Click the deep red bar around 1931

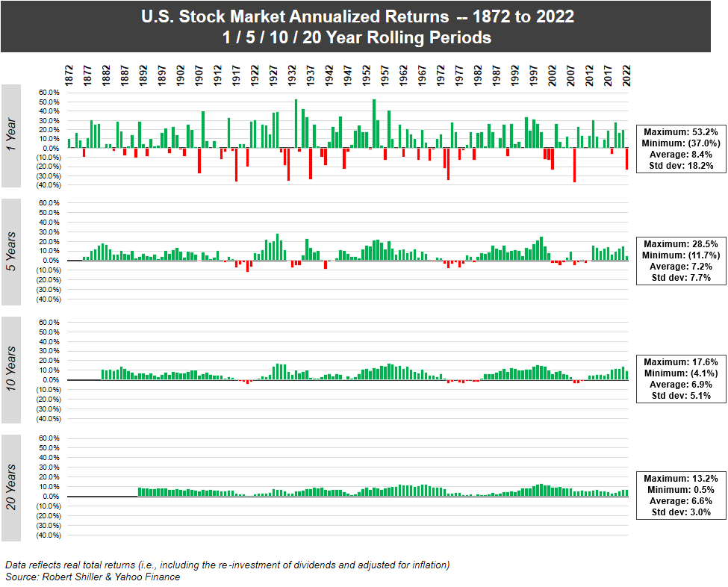coord(288,163)
